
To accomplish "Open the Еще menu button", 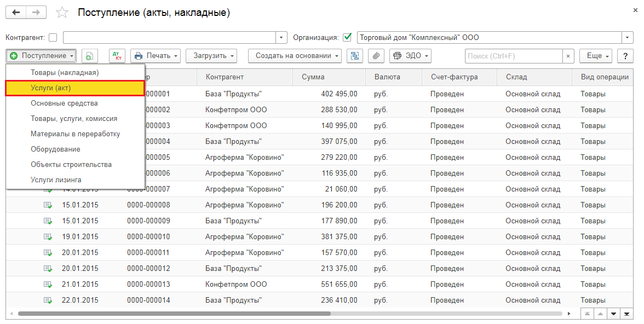I will tap(595, 56).
